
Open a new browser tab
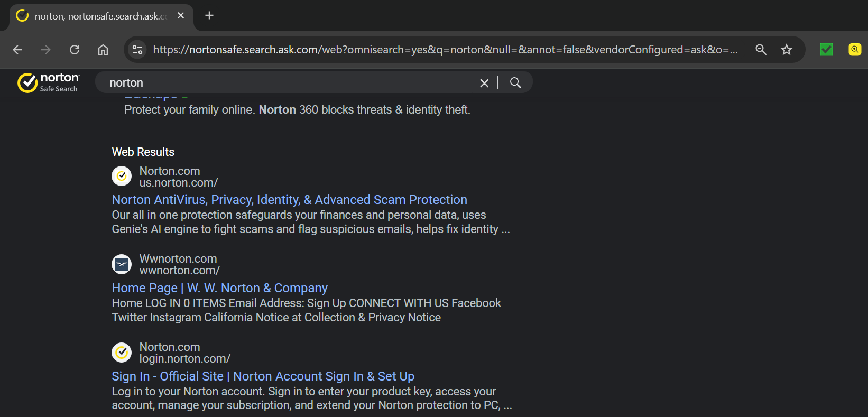[209, 15]
